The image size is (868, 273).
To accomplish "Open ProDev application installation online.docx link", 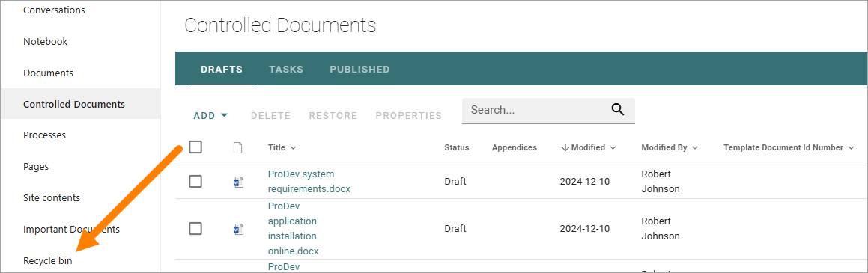I will [x=294, y=228].
